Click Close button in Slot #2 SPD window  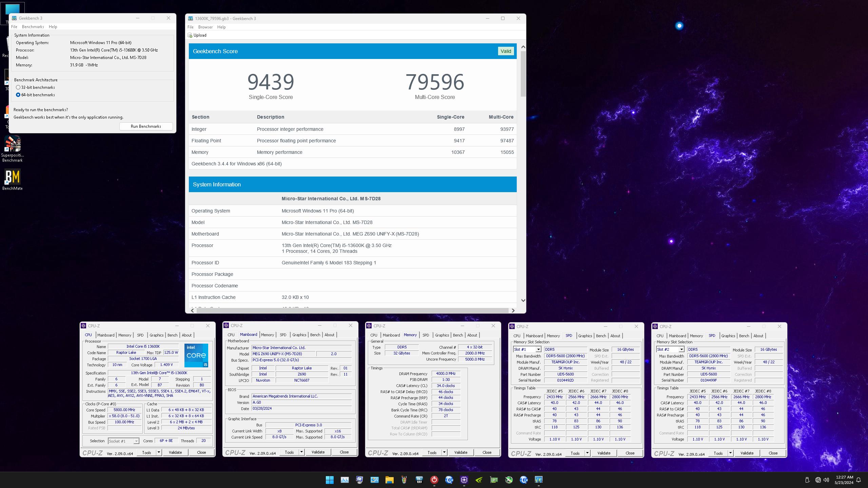(773, 453)
